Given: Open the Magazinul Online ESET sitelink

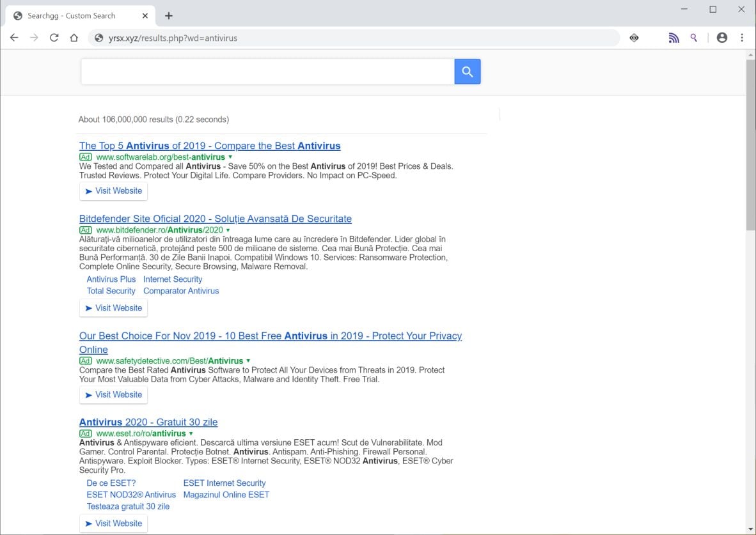Looking at the screenshot, I should pos(226,495).
